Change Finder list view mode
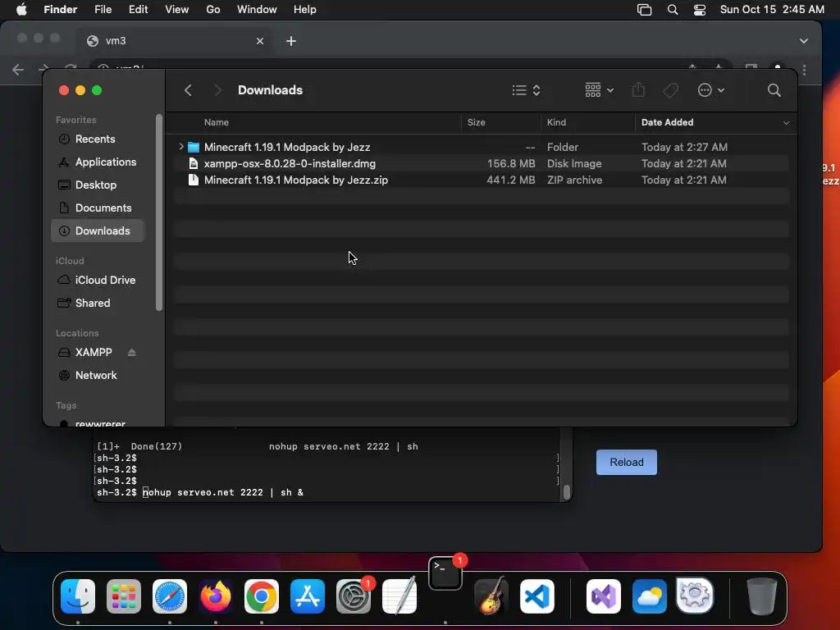840x630 pixels. 526,90
